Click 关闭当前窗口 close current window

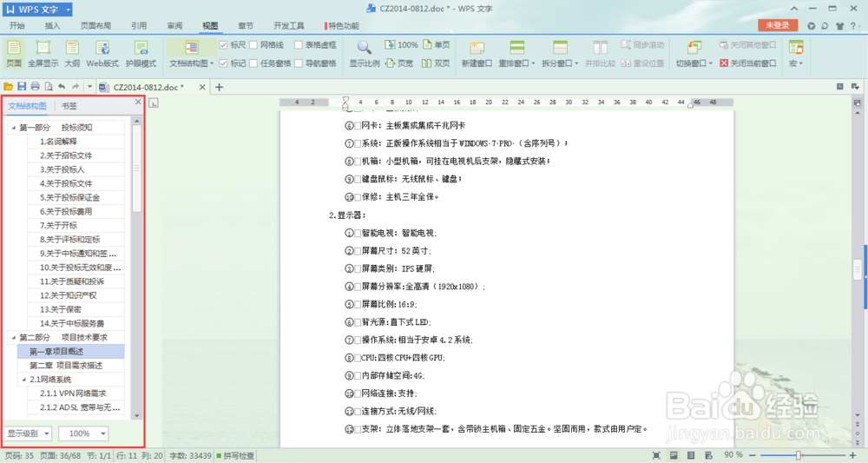748,63
